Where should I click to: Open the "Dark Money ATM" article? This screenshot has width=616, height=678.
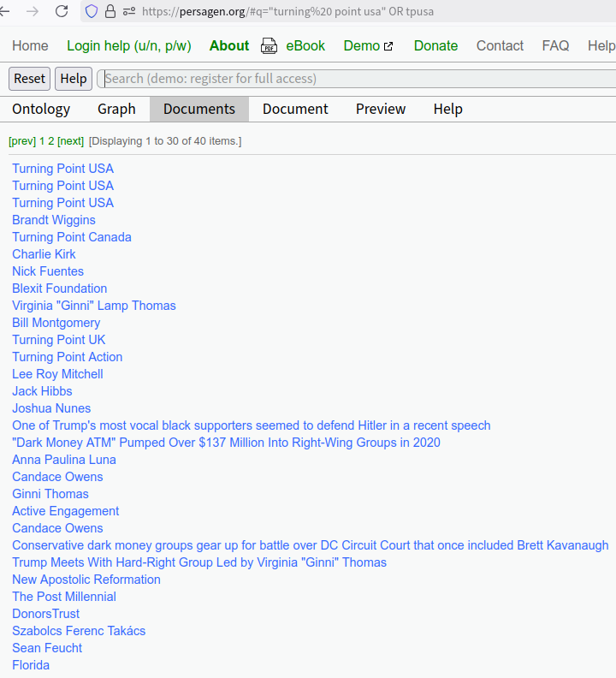tap(226, 443)
